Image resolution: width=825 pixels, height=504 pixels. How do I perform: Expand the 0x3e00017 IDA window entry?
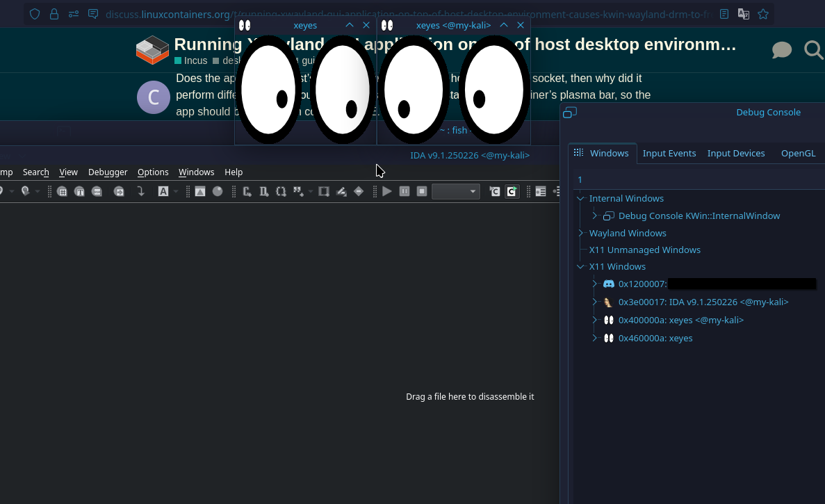point(594,302)
